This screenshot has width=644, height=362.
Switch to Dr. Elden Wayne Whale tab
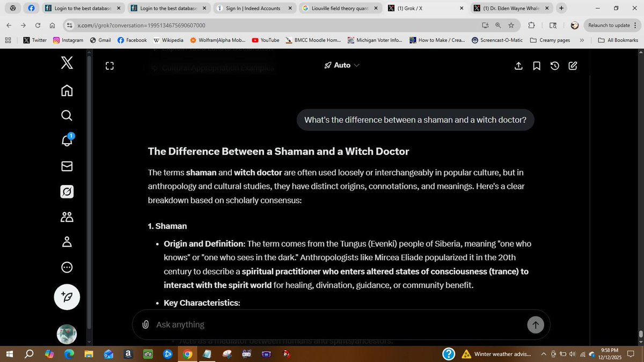tap(512, 9)
